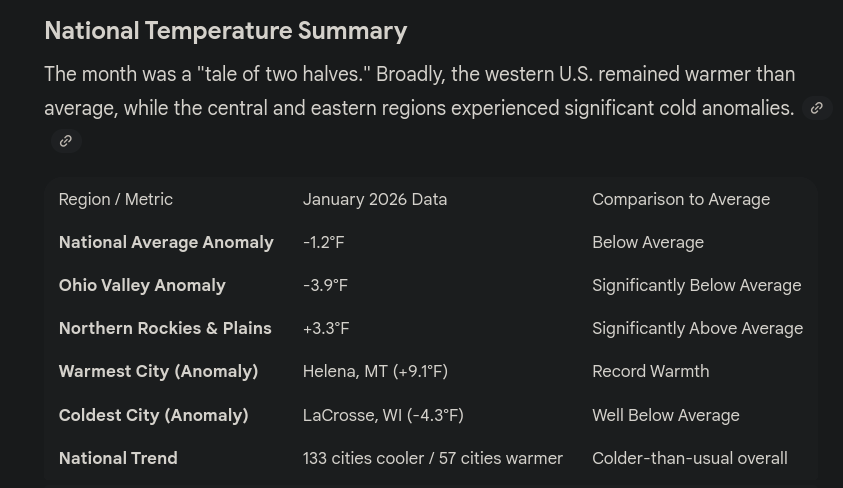This screenshot has width=843, height=488.
Task: Select the 'Coldest City (Anomaly)' row label
Action: coord(154,415)
